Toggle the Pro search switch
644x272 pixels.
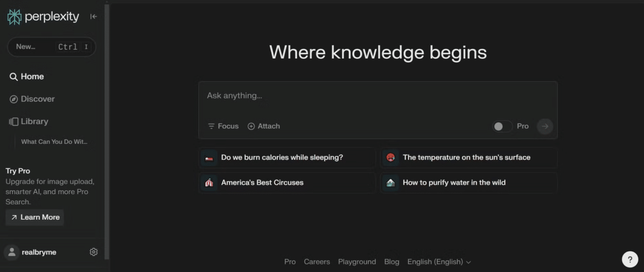pyautogui.click(x=502, y=126)
